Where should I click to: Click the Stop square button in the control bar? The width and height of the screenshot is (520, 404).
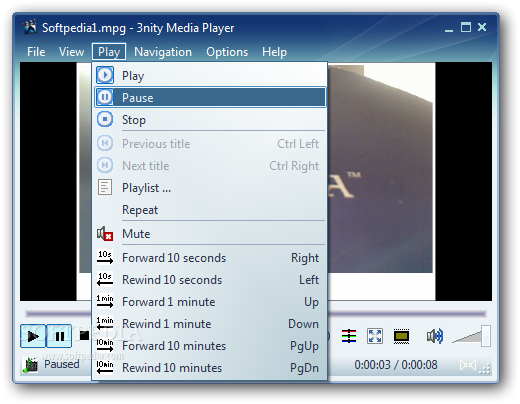[84, 336]
